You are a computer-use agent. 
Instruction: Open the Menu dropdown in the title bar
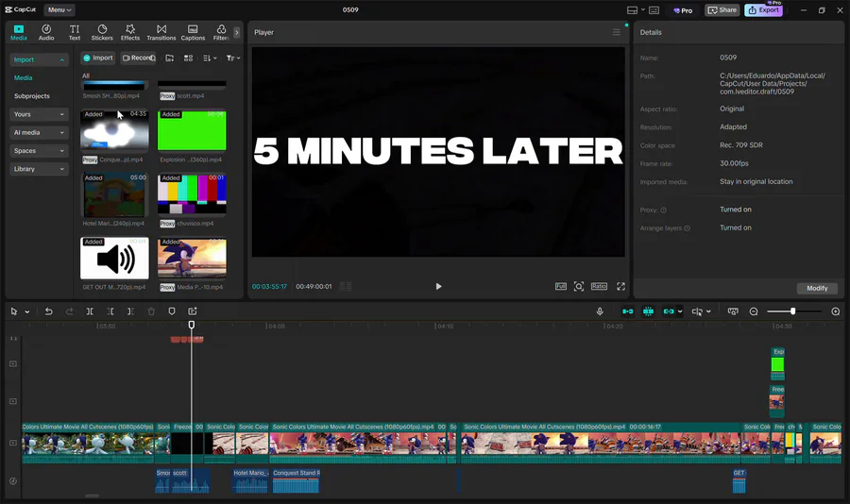pyautogui.click(x=59, y=9)
